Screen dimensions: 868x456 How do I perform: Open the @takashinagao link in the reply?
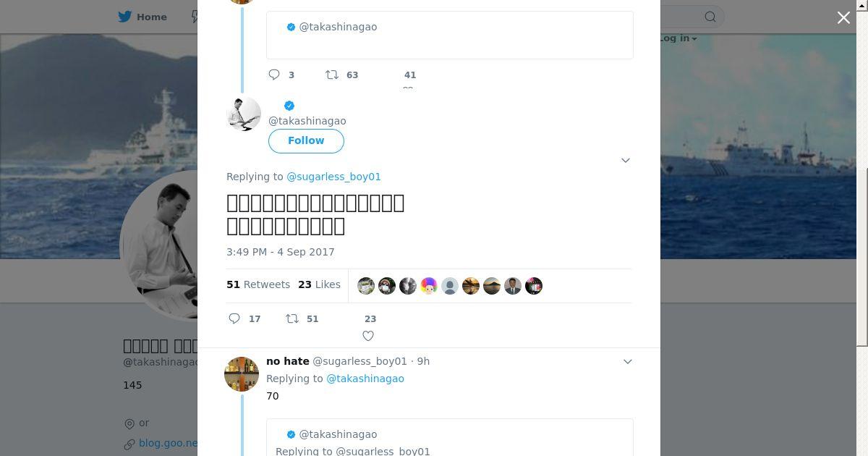(x=365, y=379)
